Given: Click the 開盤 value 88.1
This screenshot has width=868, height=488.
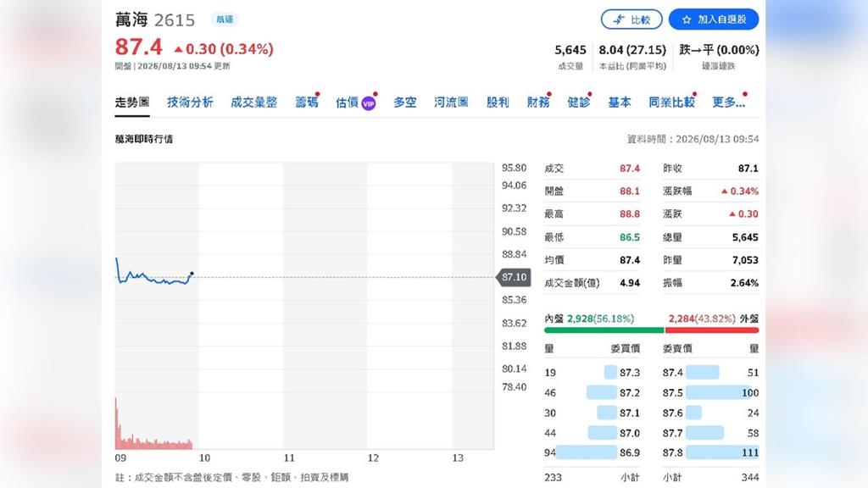Looking at the screenshot, I should coord(630,191).
